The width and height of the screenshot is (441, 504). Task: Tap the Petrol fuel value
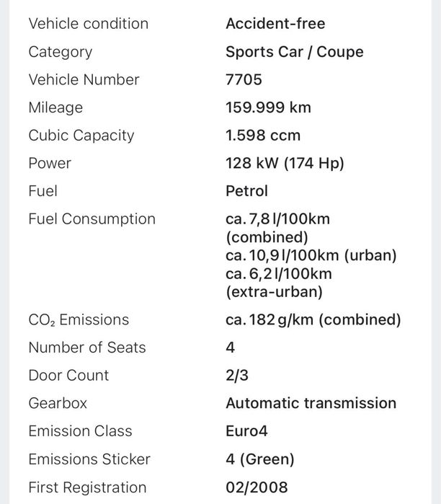click(246, 191)
